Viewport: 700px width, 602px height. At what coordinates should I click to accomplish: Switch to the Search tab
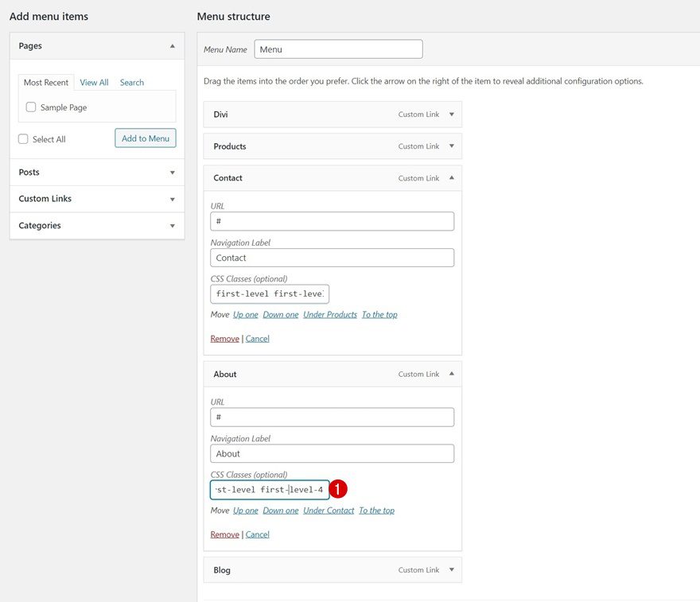tap(131, 82)
